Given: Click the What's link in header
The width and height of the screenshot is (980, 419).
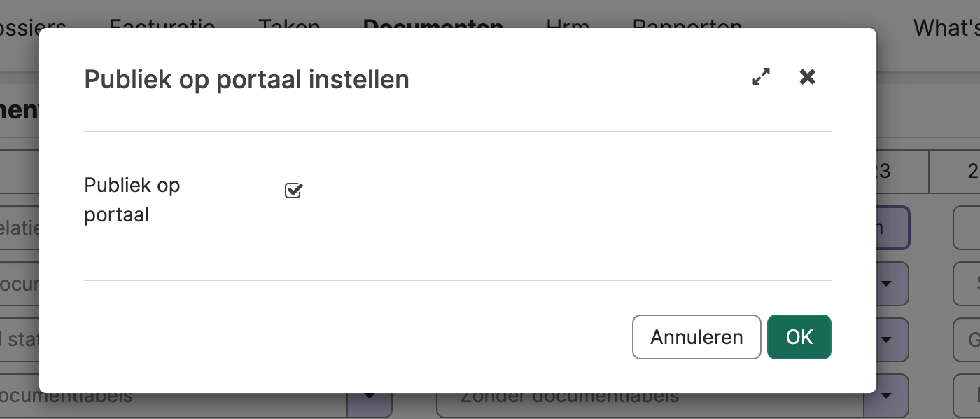Looking at the screenshot, I should (x=946, y=27).
